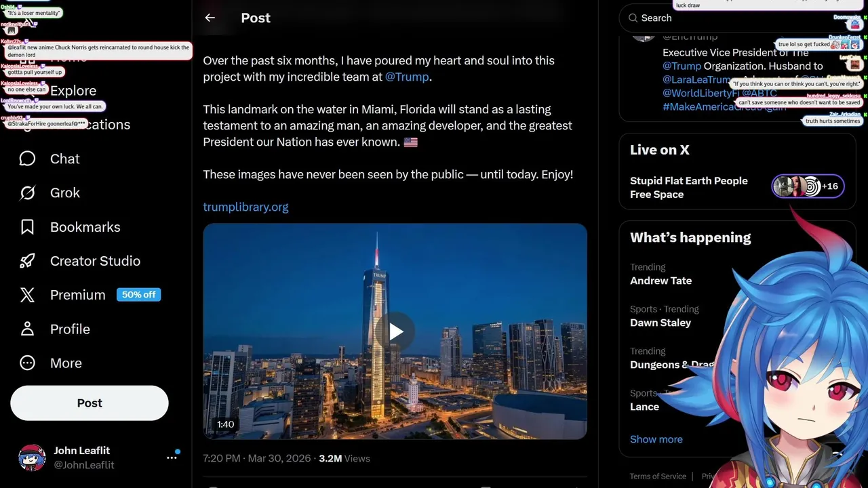The image size is (868, 488).
Task: Open the Chat icon in sidebar
Action: click(x=27, y=159)
